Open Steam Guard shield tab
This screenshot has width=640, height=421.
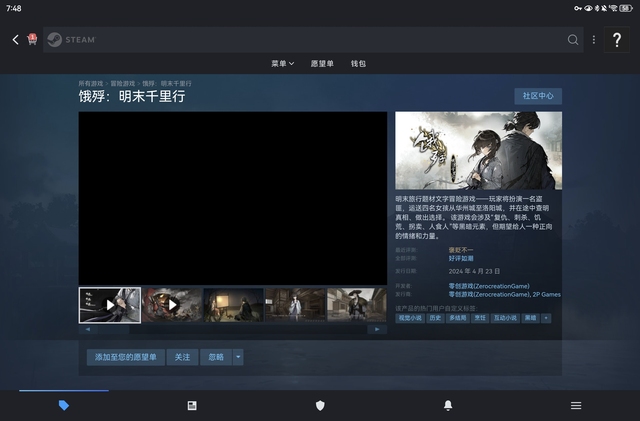point(320,405)
